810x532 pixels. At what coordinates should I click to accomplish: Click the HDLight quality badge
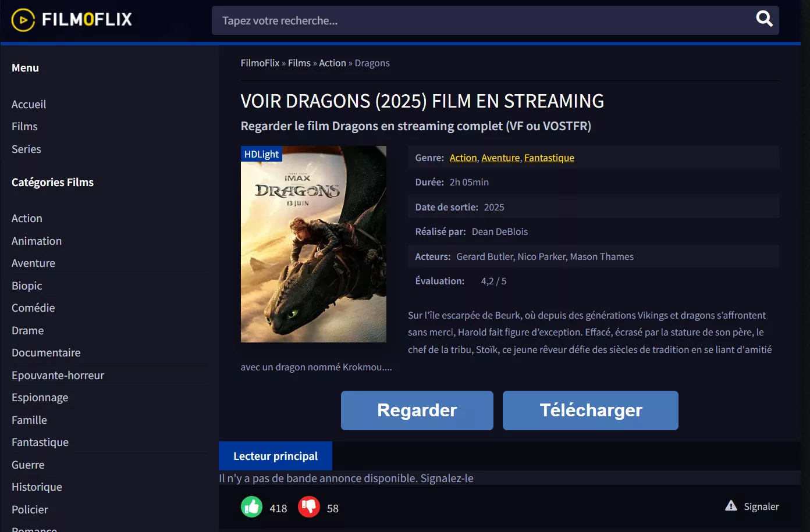(261, 153)
